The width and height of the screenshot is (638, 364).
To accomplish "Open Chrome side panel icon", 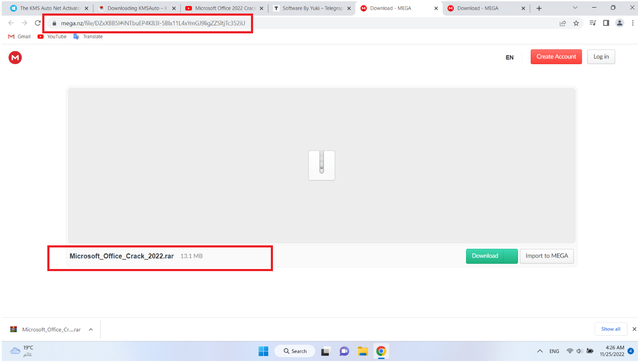I will point(606,23).
